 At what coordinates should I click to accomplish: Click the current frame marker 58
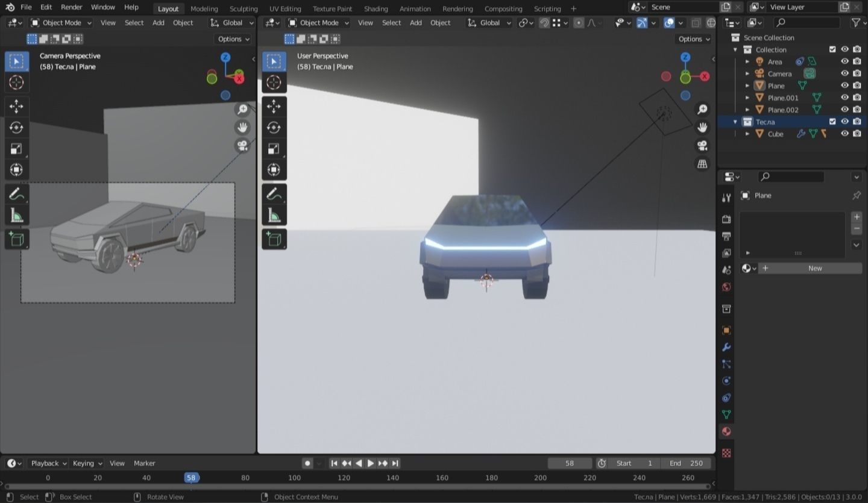191,478
